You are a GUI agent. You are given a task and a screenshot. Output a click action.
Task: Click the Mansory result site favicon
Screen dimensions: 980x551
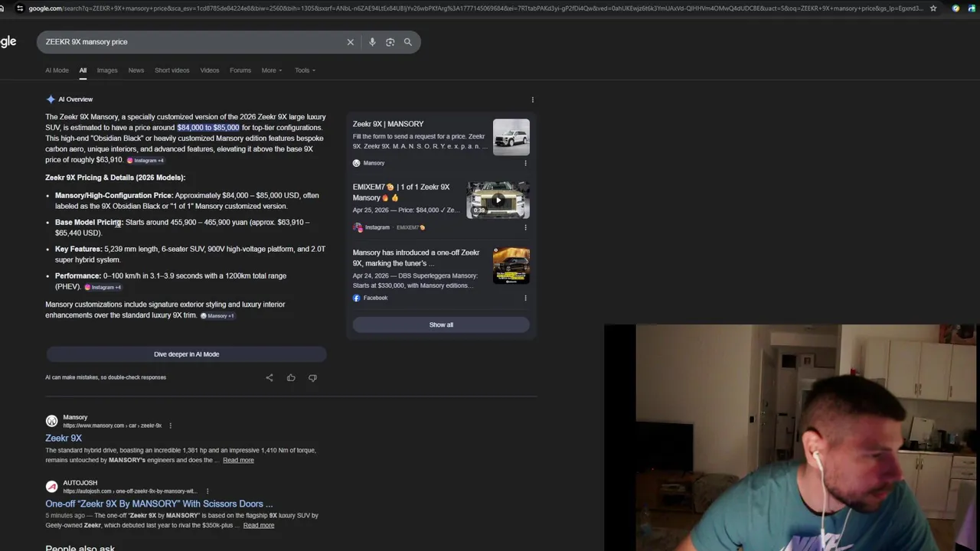[x=51, y=421]
